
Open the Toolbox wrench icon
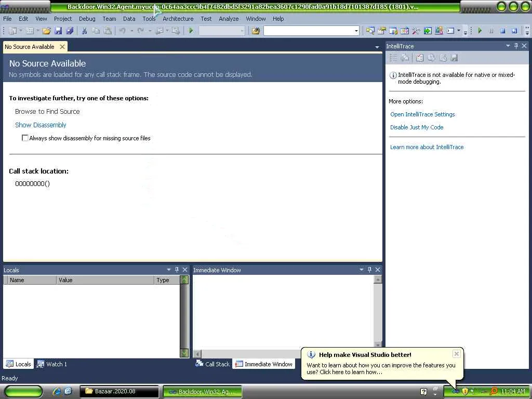[x=416, y=31]
